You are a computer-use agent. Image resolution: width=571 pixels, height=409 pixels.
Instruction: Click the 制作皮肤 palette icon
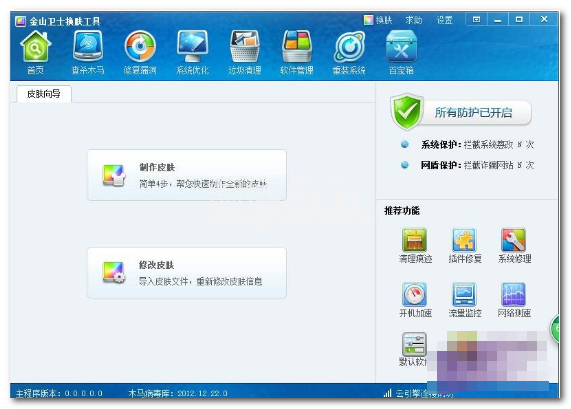114,175
